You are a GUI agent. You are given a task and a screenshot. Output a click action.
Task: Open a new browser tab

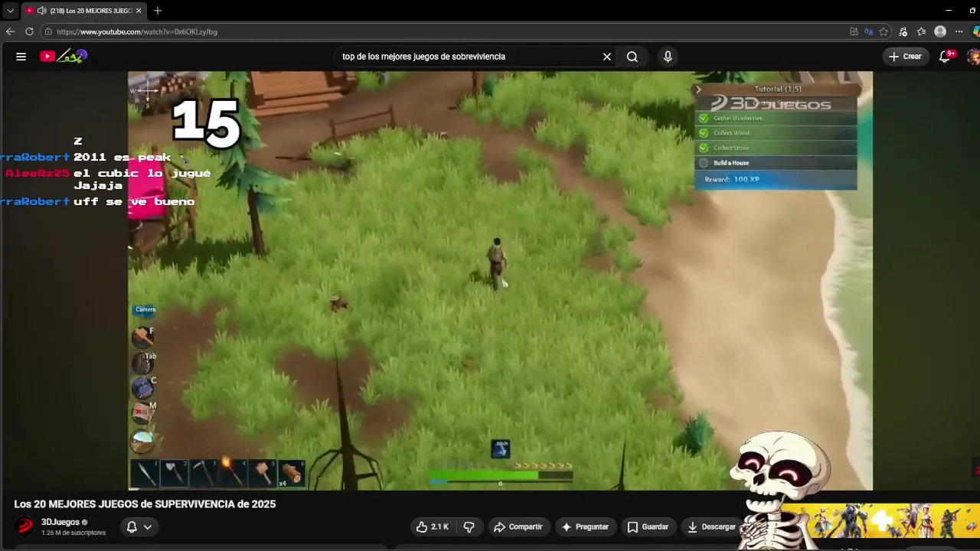pyautogui.click(x=158, y=11)
